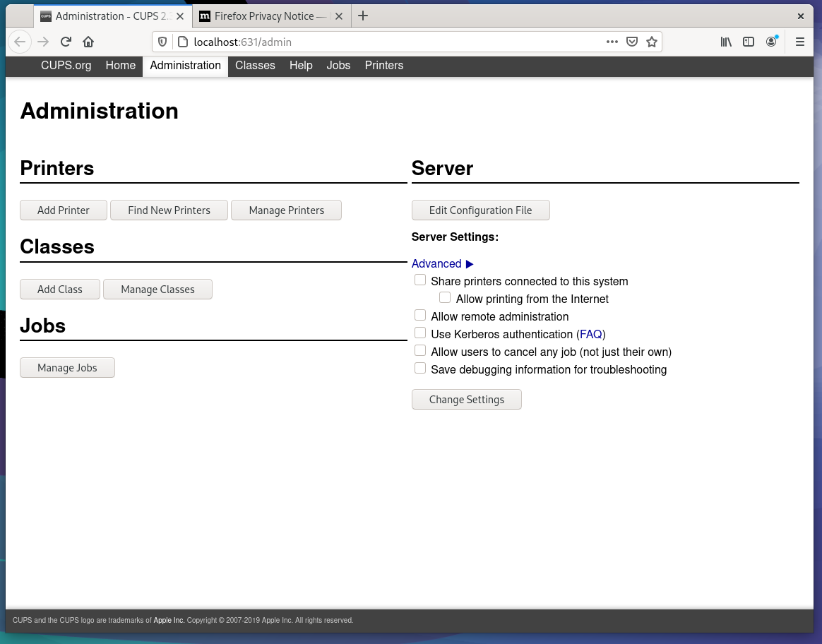The height and width of the screenshot is (644, 822).
Task: Close the Firefox window
Action: click(x=801, y=16)
